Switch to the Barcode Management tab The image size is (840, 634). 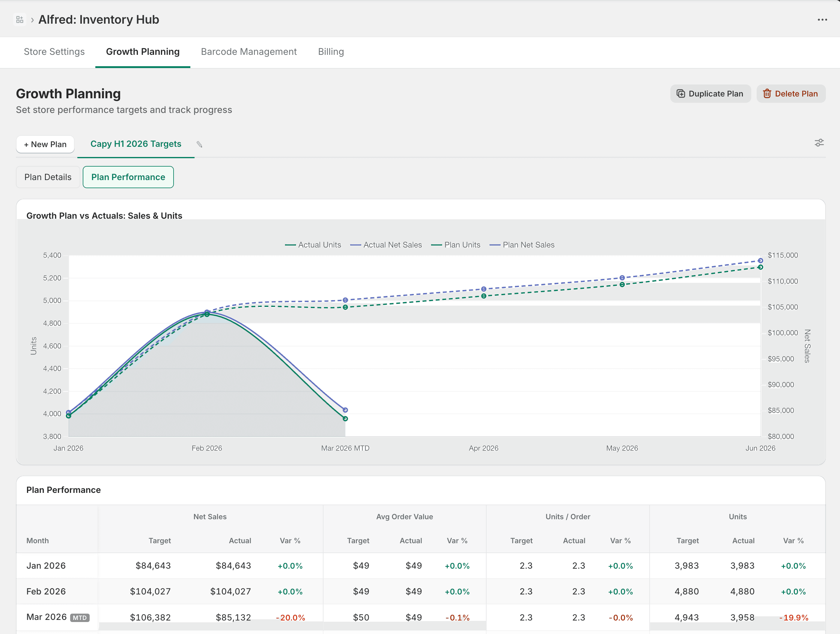pos(249,52)
